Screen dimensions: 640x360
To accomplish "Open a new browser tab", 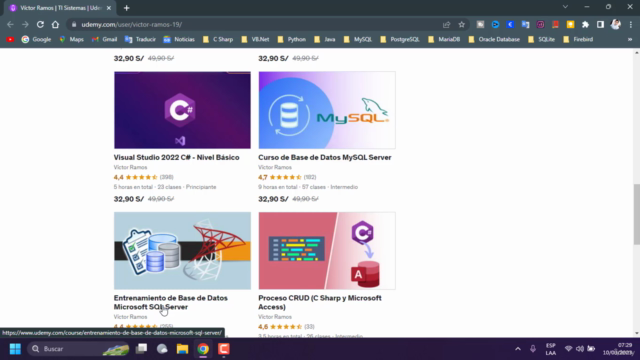I will 127,8.
